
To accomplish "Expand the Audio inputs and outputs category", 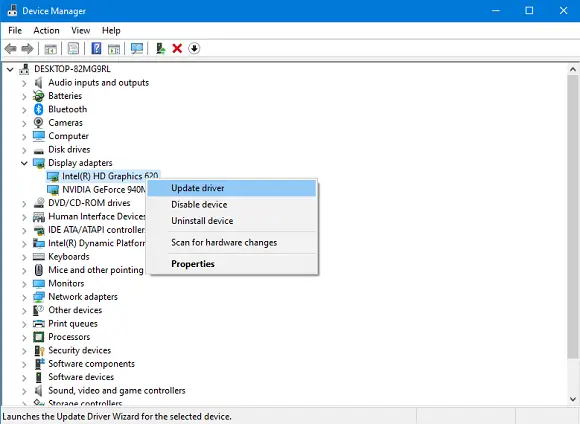I will (24, 83).
